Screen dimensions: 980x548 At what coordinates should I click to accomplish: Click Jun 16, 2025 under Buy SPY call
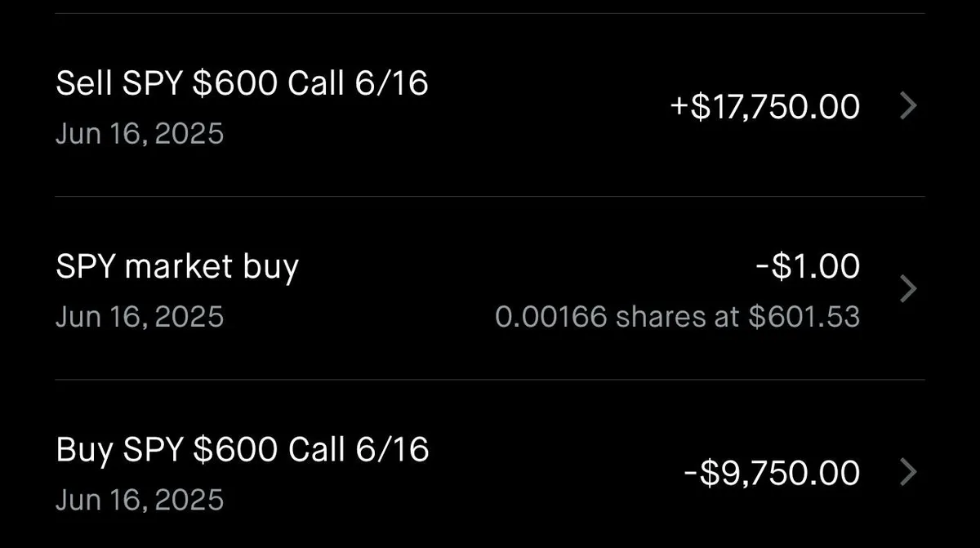140,499
